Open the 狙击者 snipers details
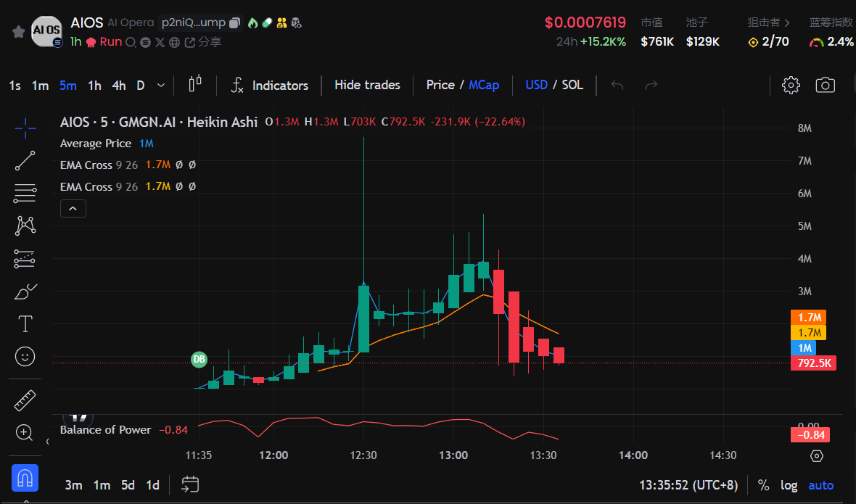Image resolution: width=856 pixels, height=504 pixels. [769, 22]
